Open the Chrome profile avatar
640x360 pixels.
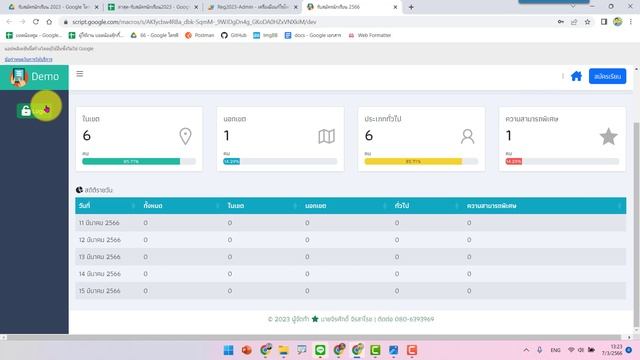pyautogui.click(x=618, y=22)
